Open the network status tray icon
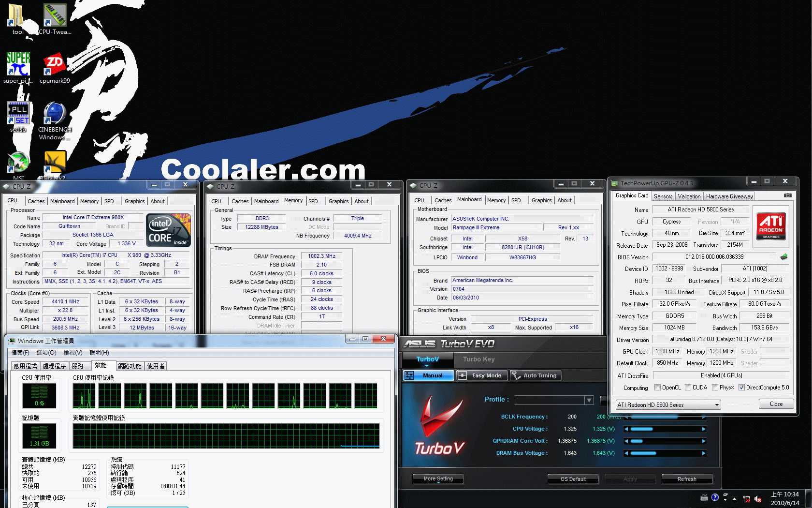 pos(746,499)
